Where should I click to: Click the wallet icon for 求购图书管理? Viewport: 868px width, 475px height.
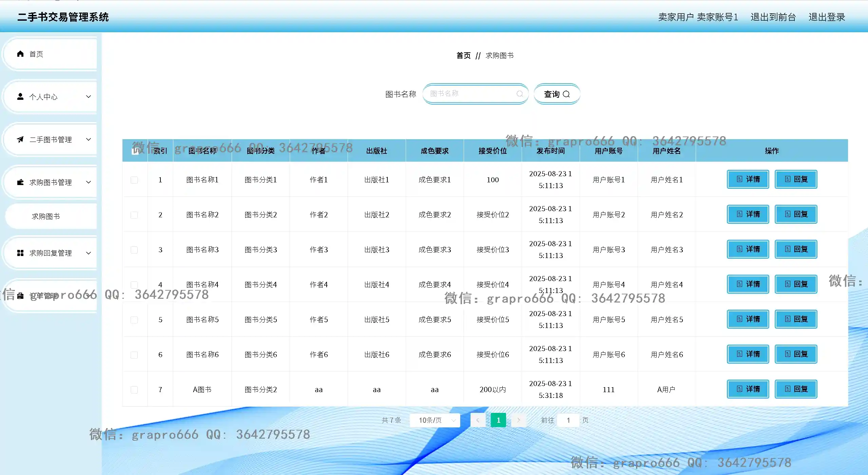click(20, 182)
